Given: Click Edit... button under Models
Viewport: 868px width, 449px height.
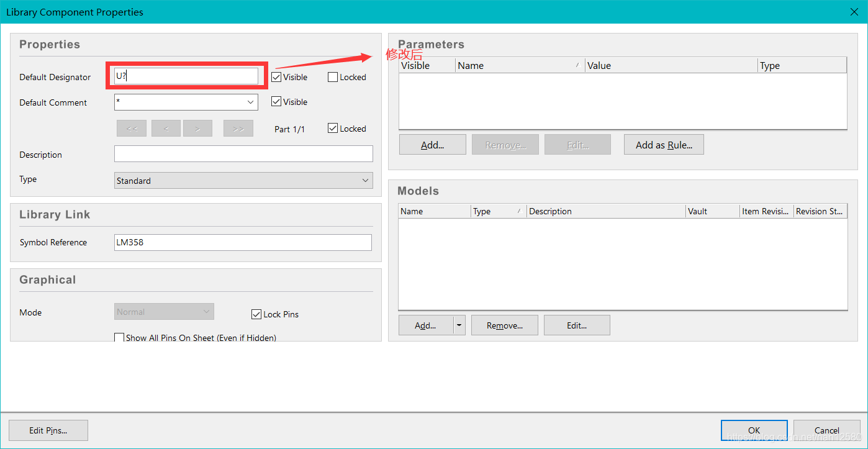Looking at the screenshot, I should [577, 325].
